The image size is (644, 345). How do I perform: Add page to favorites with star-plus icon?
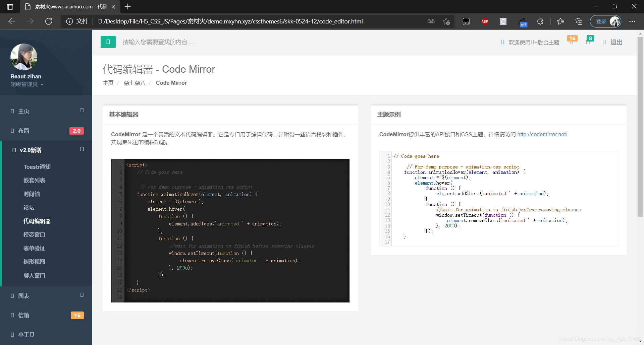click(446, 21)
